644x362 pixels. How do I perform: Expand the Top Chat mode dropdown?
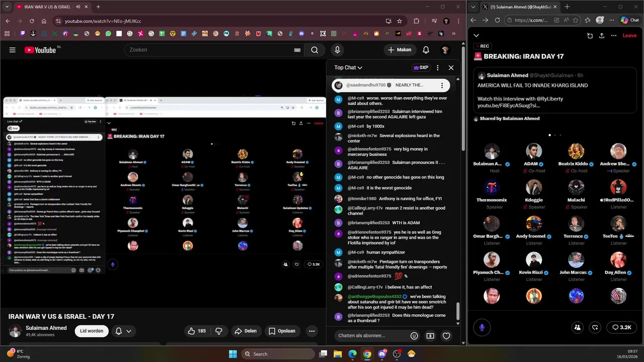point(348,67)
